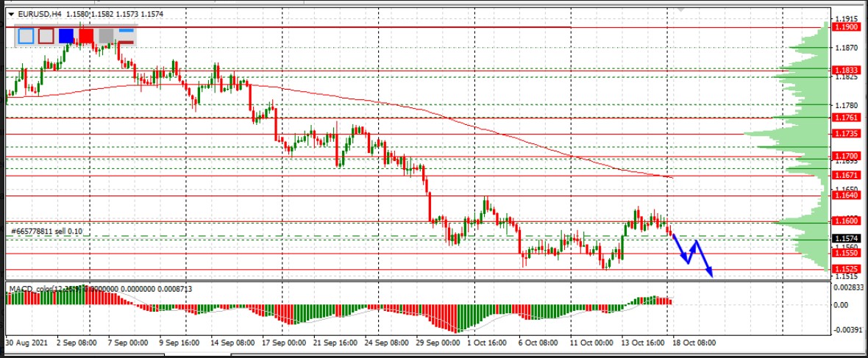The width and height of the screenshot is (868, 358).
Task: Select the sell order #665778811 label
Action: coord(49,232)
